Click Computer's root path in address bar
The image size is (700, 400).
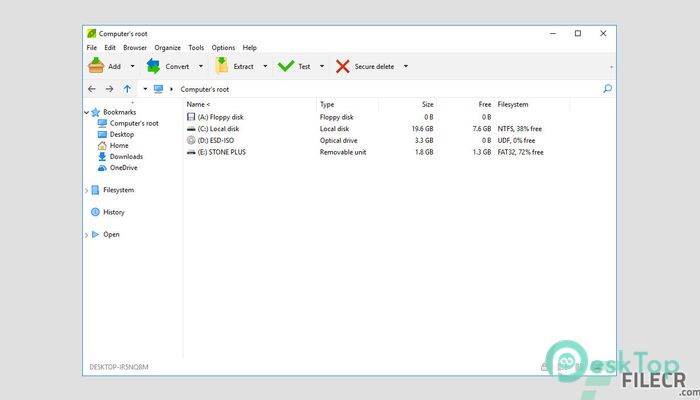204,89
